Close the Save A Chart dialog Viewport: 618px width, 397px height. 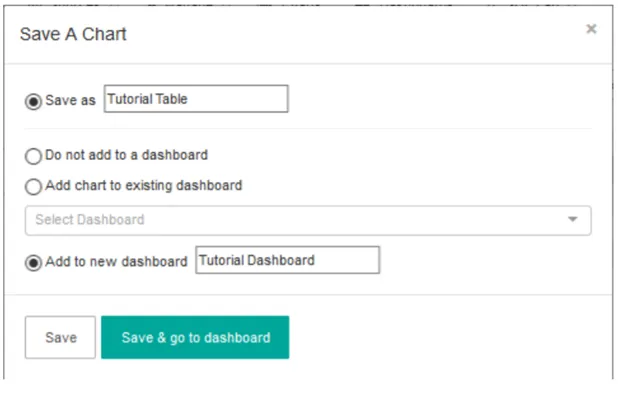tap(591, 29)
